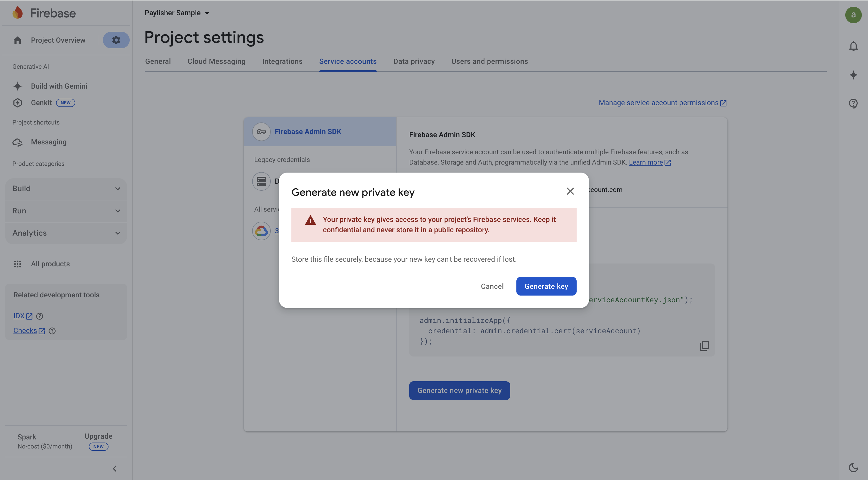Screen dimensions: 868x480
Task: Close the Generate new private key dialog
Action: tap(570, 191)
